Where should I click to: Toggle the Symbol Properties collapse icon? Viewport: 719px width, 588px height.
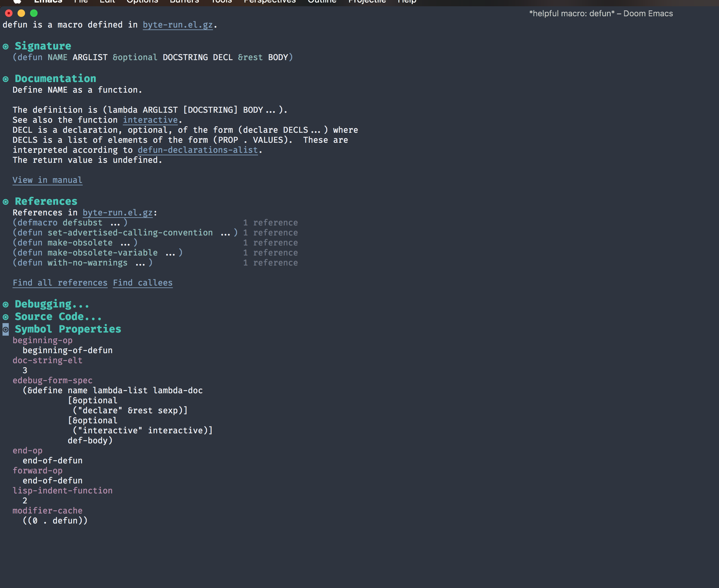(x=5, y=329)
